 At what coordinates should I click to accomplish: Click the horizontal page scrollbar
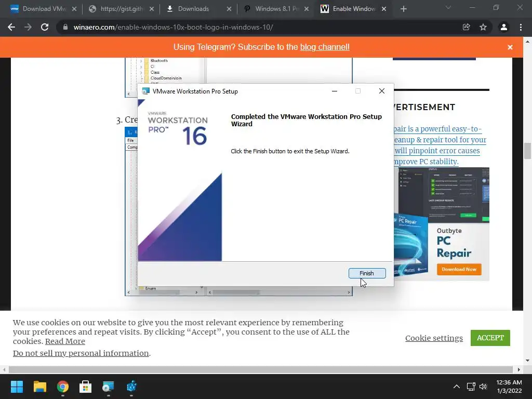[x=261, y=369]
